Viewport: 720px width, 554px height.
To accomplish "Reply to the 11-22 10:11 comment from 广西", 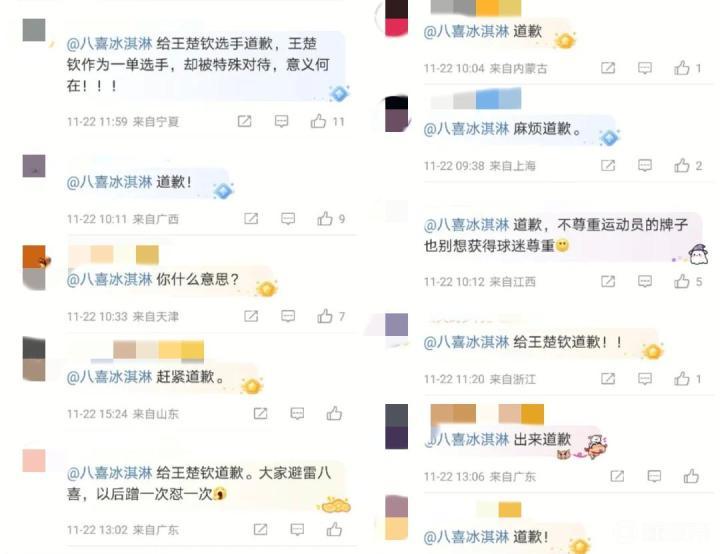I will (x=288, y=219).
